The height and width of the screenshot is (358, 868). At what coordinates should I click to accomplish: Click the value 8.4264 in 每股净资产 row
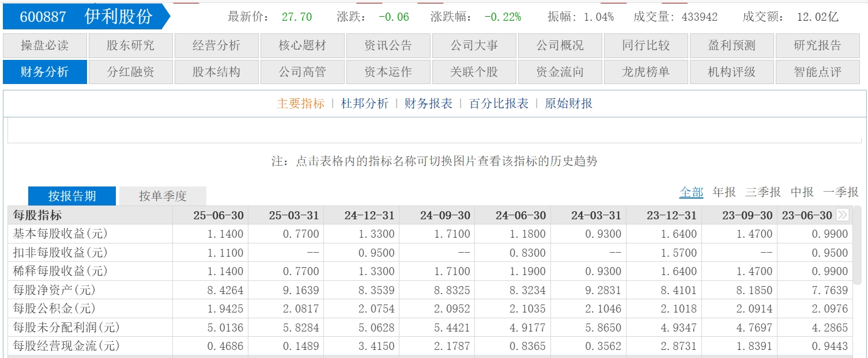click(x=225, y=290)
